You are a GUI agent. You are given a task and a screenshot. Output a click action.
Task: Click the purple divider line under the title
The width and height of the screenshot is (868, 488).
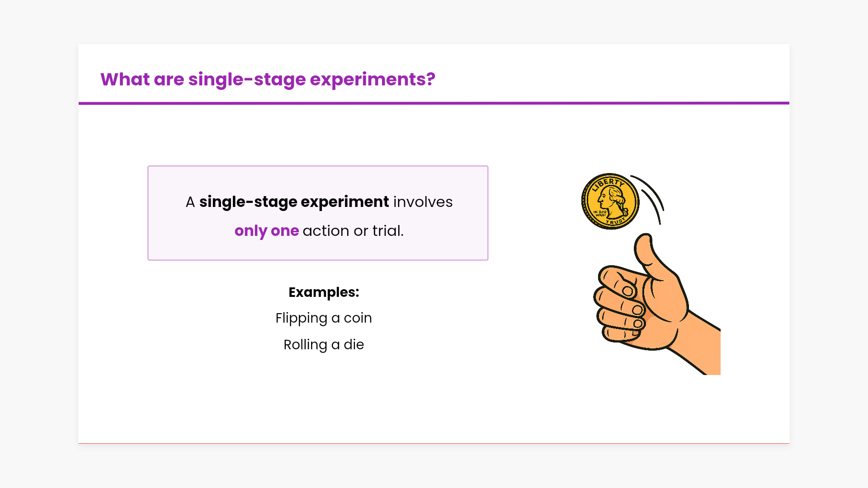(434, 103)
